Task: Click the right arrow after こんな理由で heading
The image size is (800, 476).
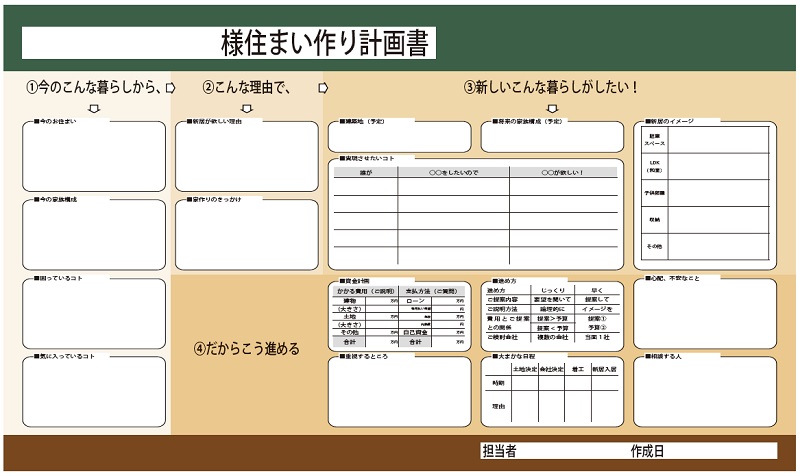Action: tap(322, 88)
